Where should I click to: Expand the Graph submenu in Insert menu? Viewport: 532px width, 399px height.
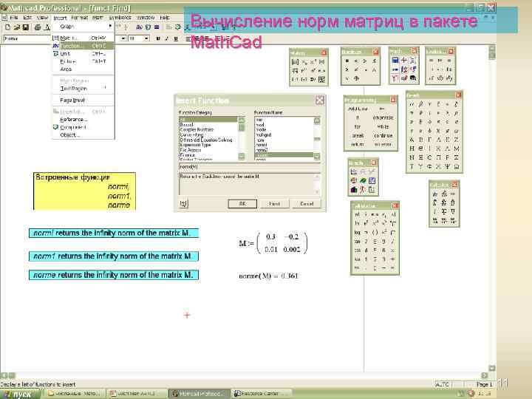coord(83,26)
